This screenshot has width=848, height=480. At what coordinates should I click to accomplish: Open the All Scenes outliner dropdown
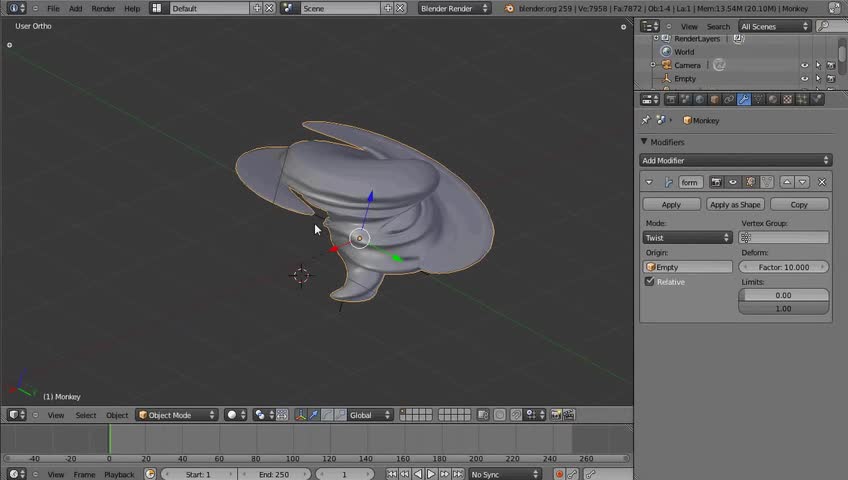[x=774, y=26]
